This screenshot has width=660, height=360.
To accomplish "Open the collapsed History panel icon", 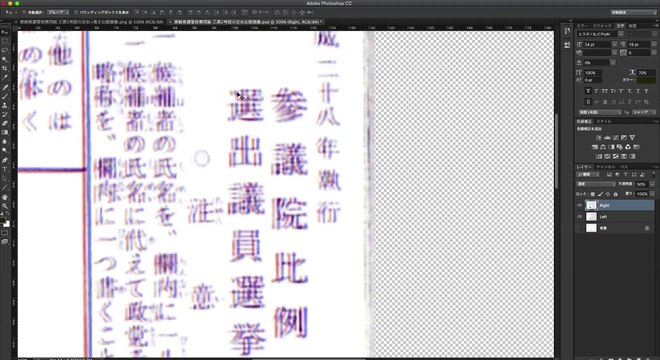I will 567,32.
